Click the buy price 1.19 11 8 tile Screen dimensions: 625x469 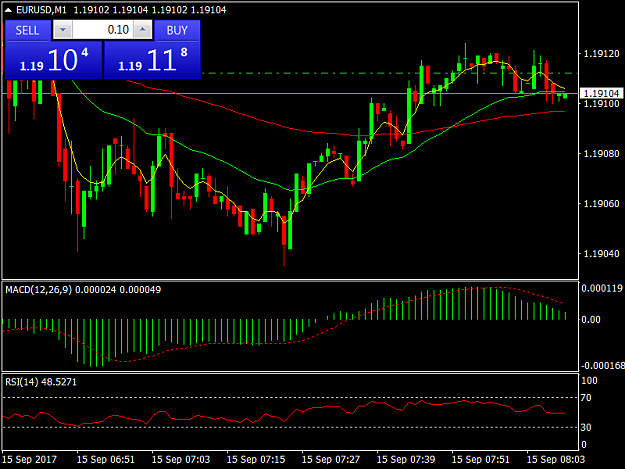152,60
